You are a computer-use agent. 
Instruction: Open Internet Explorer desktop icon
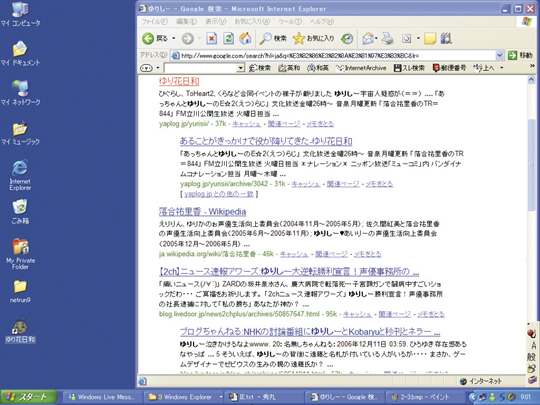click(x=20, y=175)
